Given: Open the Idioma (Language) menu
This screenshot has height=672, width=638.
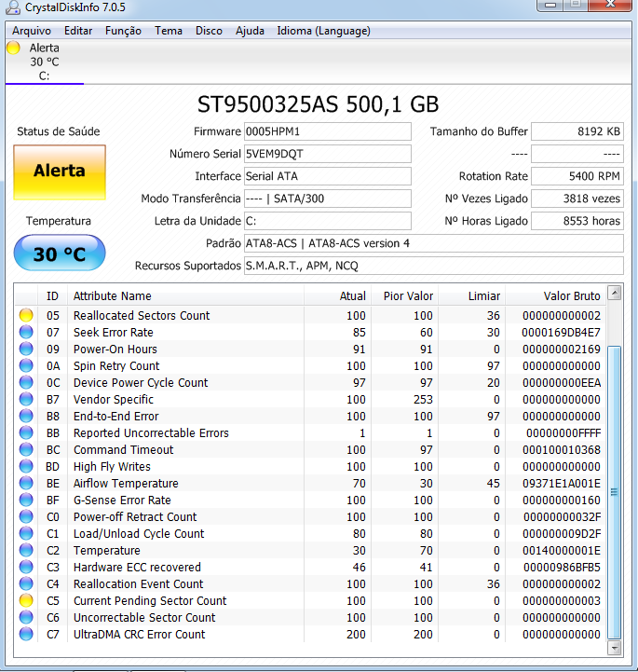Looking at the screenshot, I should pos(323,31).
